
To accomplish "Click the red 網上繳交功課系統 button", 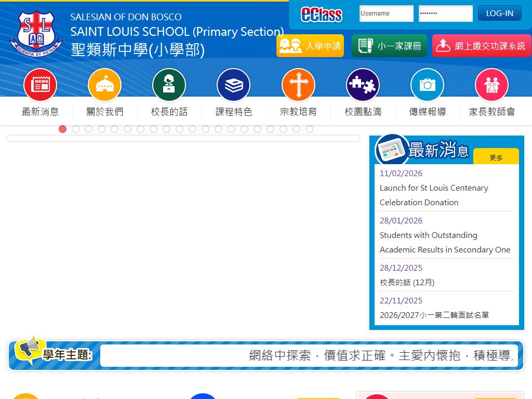I will pos(482,46).
